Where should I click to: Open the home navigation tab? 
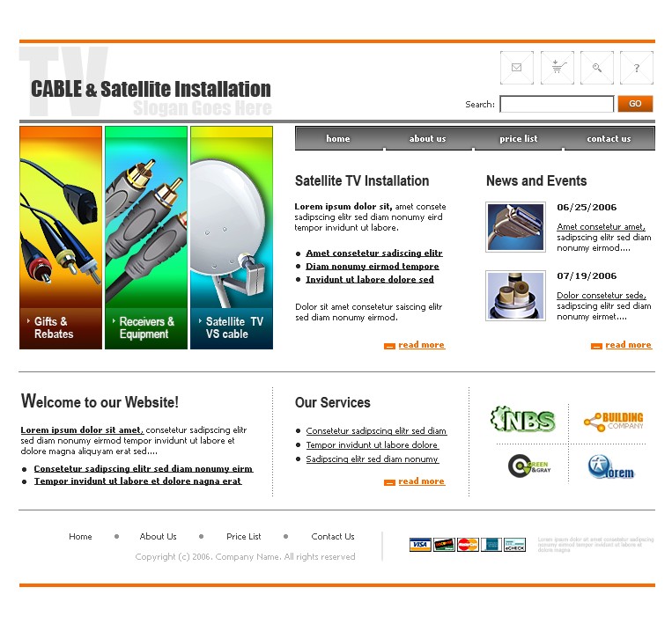[x=338, y=138]
